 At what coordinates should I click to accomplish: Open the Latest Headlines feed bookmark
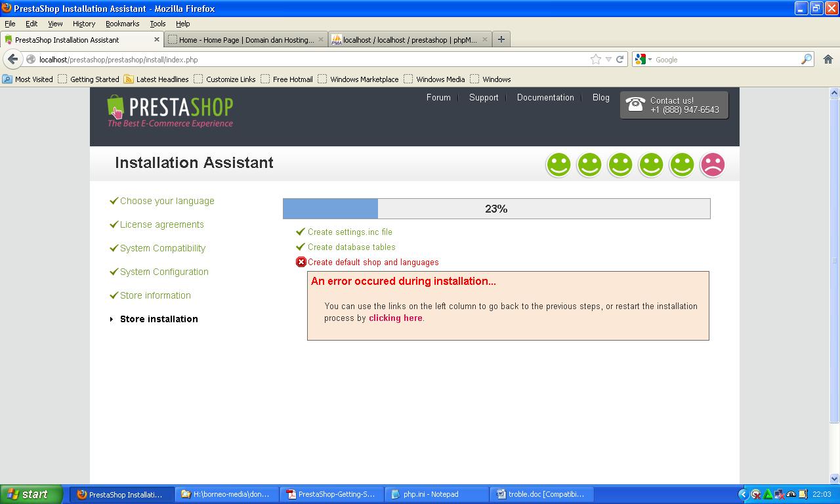pyautogui.click(x=156, y=79)
